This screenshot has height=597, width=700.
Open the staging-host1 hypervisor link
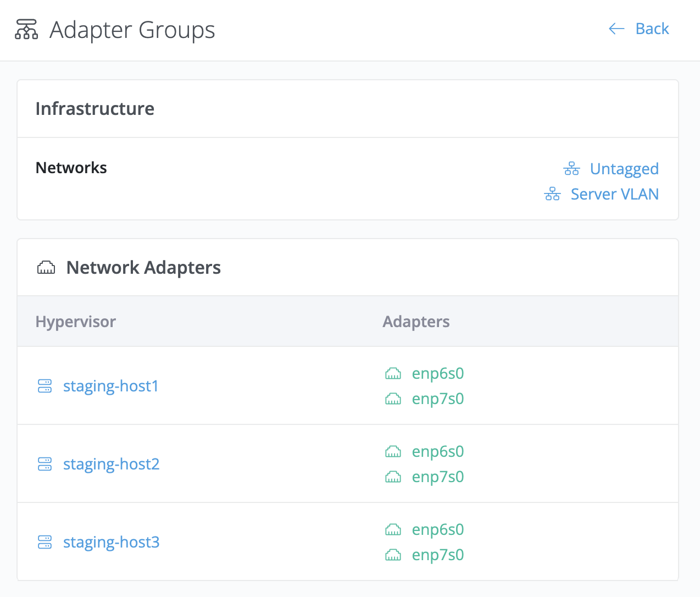tap(111, 386)
